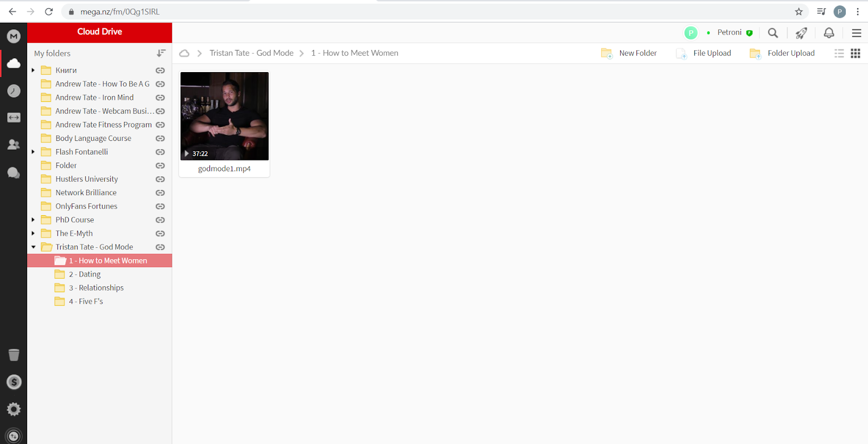Open Chrome profile P avatar
The height and width of the screenshot is (444, 868).
tap(840, 11)
